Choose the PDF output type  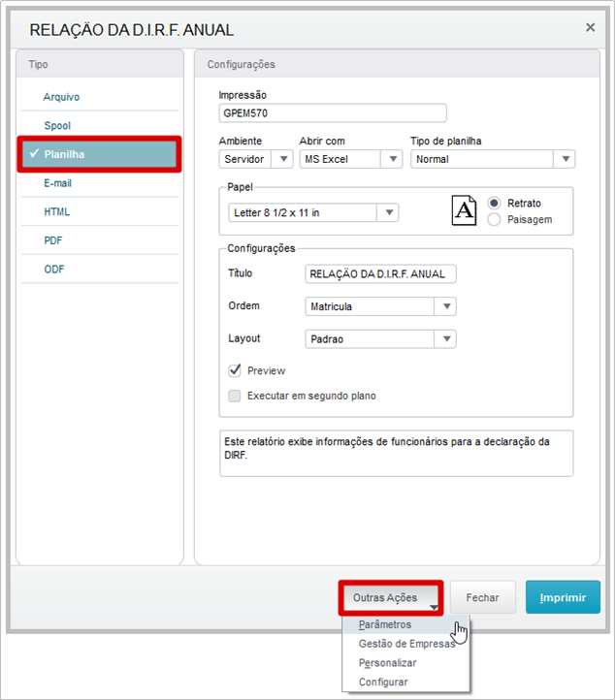[x=100, y=240]
